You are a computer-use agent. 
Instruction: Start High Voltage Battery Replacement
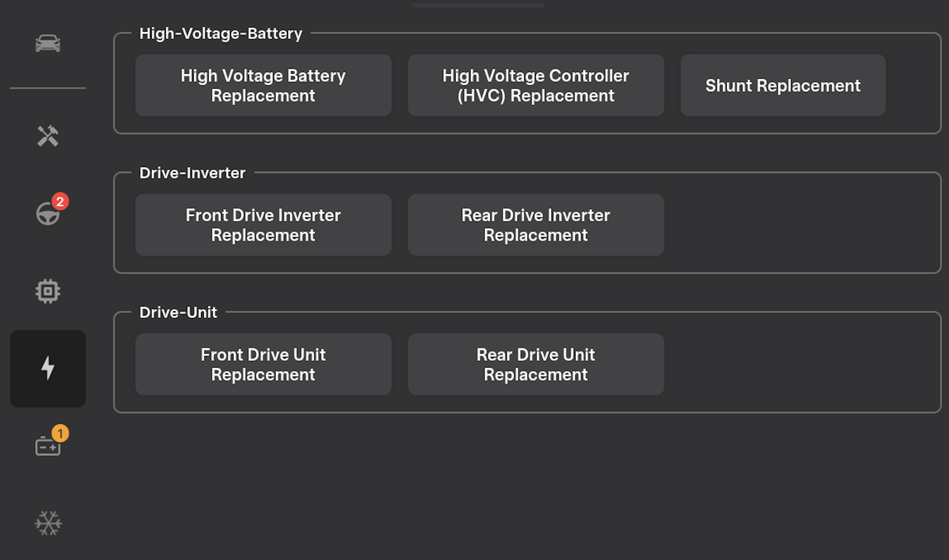click(263, 85)
